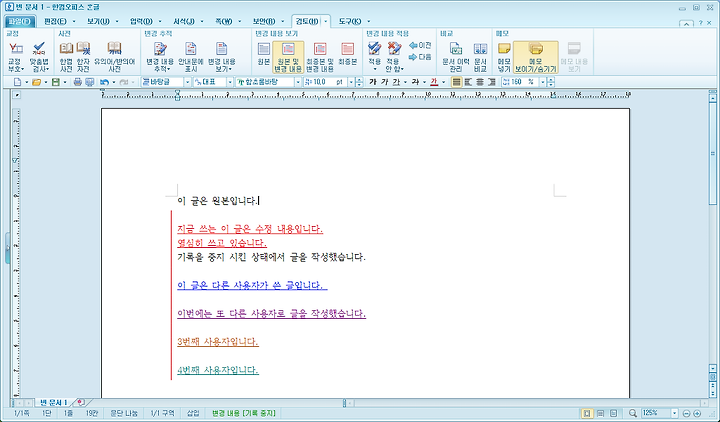This screenshot has width=720, height=422.
Task: Open the 교정 부호 proofreading marks tool
Action: point(16,57)
